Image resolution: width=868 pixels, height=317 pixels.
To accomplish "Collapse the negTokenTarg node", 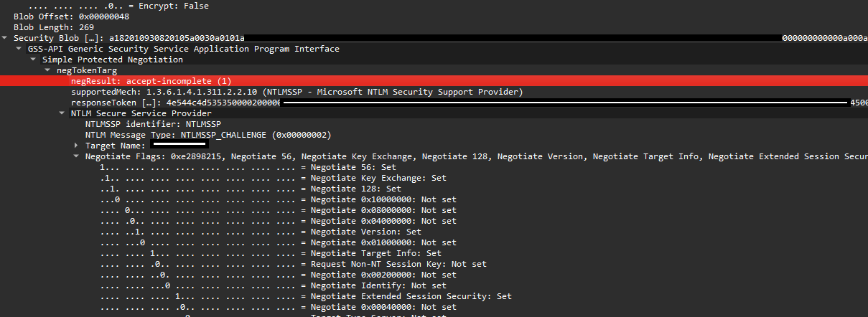I will (48, 70).
